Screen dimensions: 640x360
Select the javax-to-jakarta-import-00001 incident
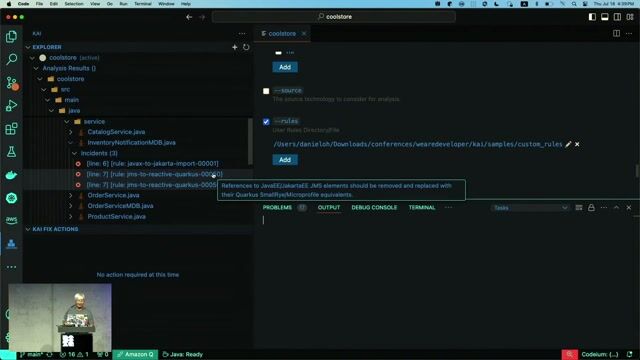[x=152, y=164]
